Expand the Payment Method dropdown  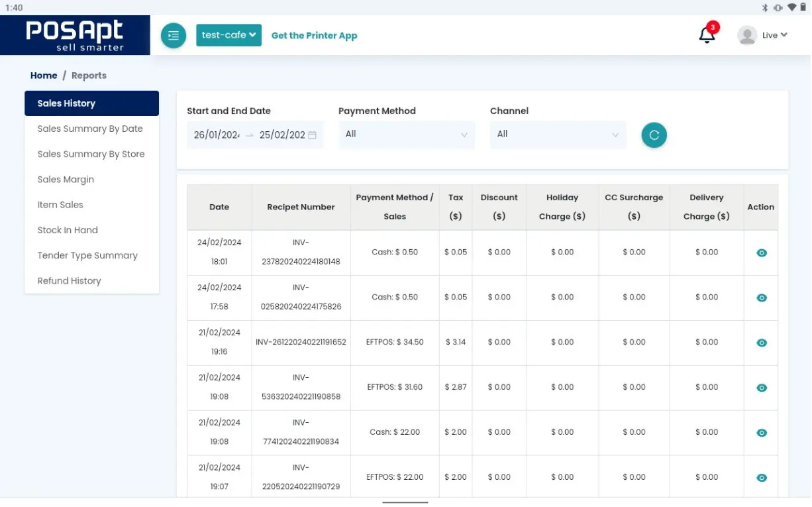(407, 135)
